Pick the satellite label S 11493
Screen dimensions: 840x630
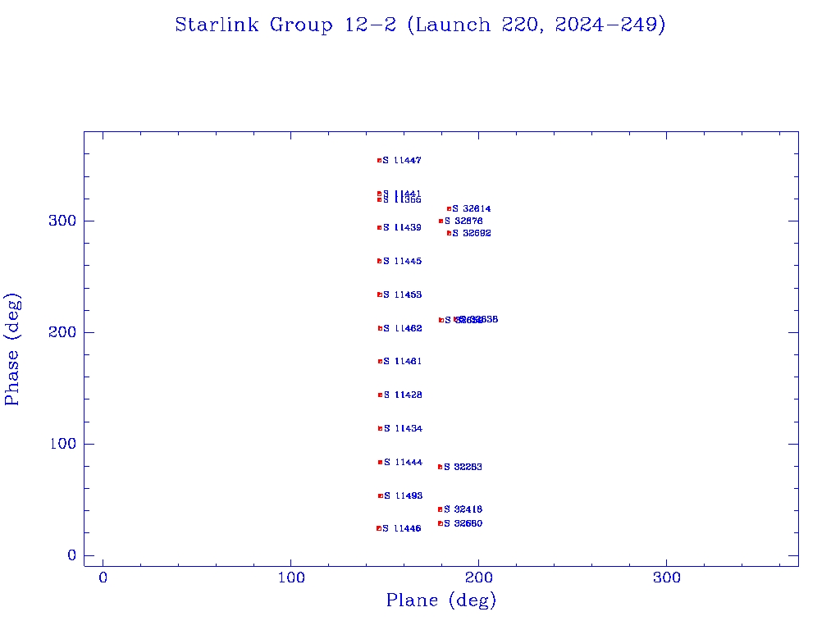click(403, 496)
